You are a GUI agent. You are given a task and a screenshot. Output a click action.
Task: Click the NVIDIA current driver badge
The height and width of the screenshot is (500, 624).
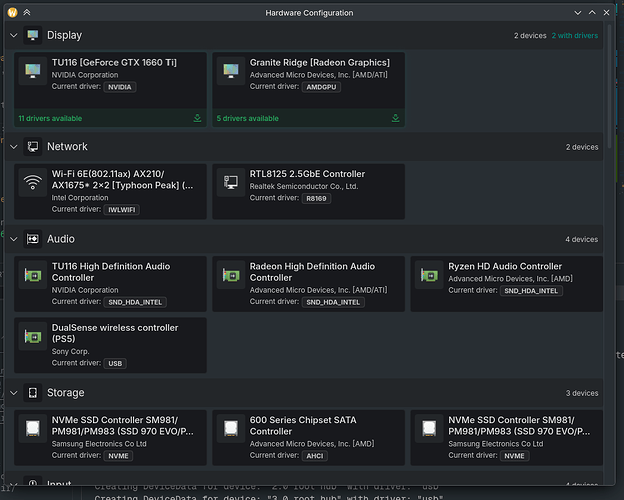(120, 87)
